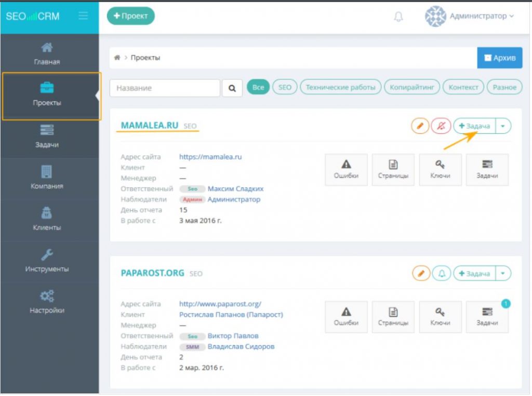
Task: Edit PAPAROST.ORG project with pencil icon
Action: tap(421, 274)
